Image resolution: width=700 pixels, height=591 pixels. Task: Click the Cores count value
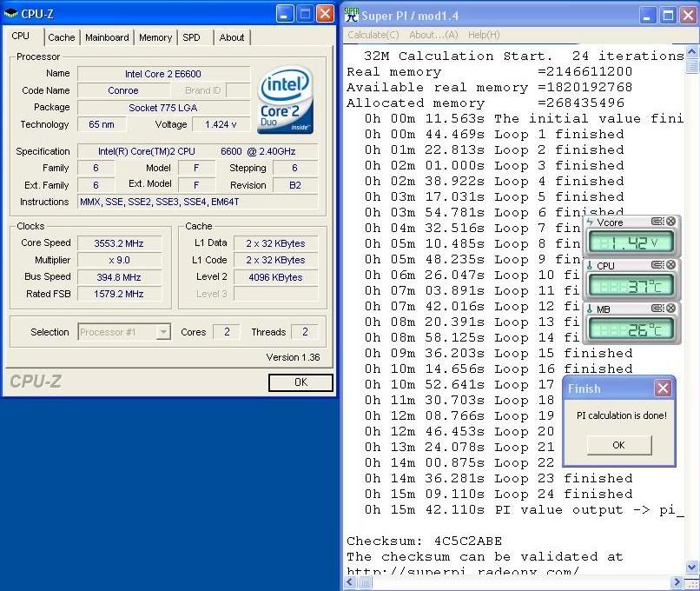(227, 332)
